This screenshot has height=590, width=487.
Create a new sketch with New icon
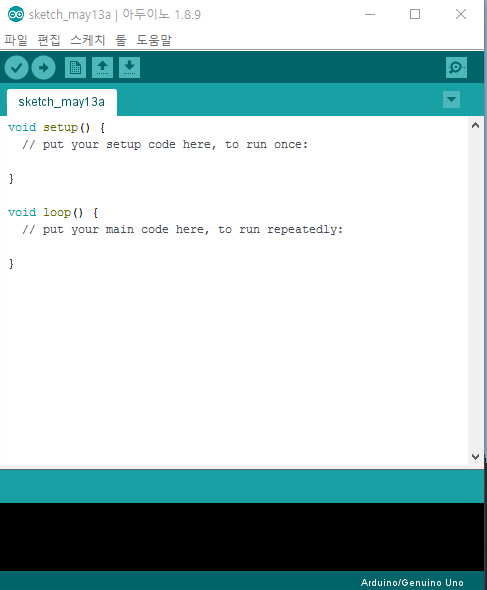click(x=75, y=68)
